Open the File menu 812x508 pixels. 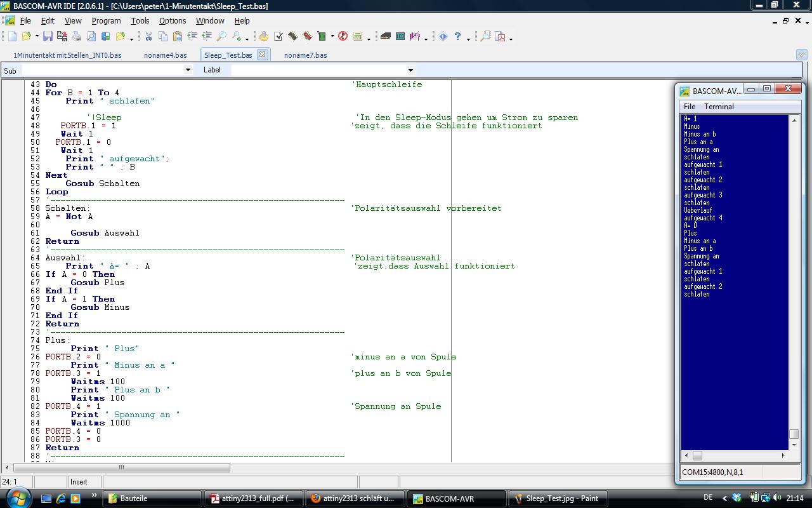click(25, 20)
